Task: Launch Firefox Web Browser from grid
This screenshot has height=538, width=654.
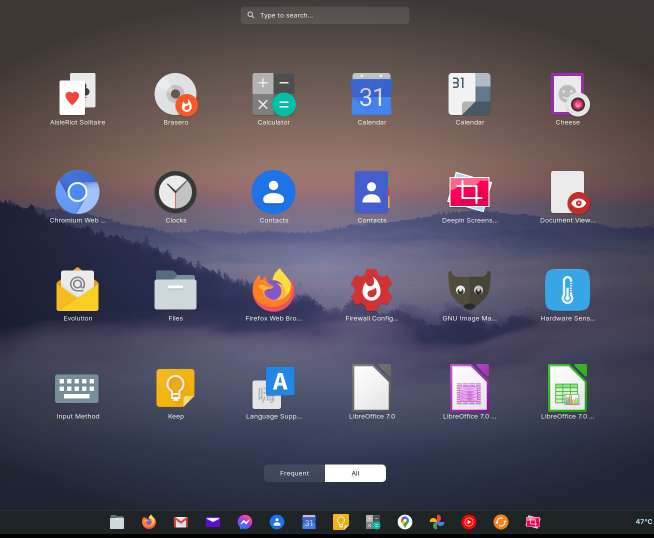Action: [273, 290]
